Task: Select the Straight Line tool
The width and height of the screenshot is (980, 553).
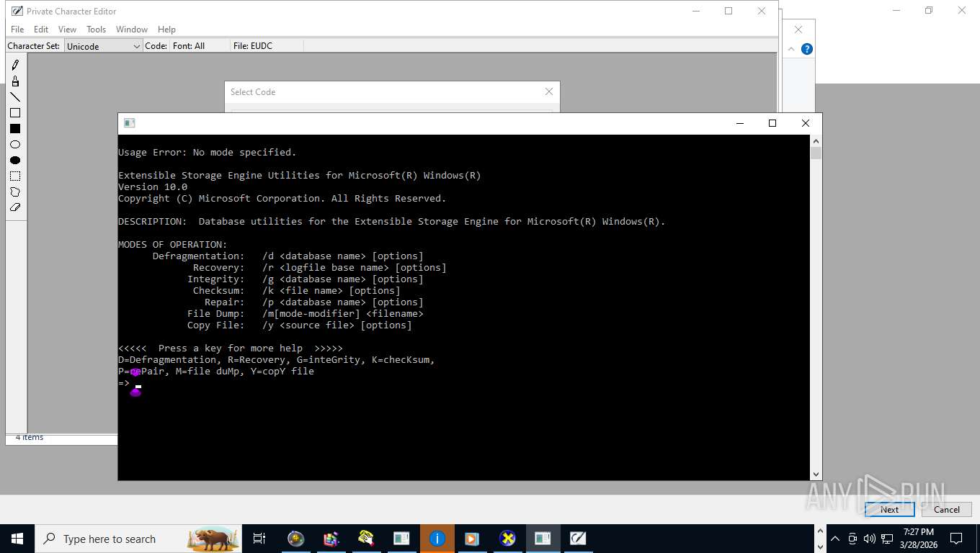Action: [15, 97]
